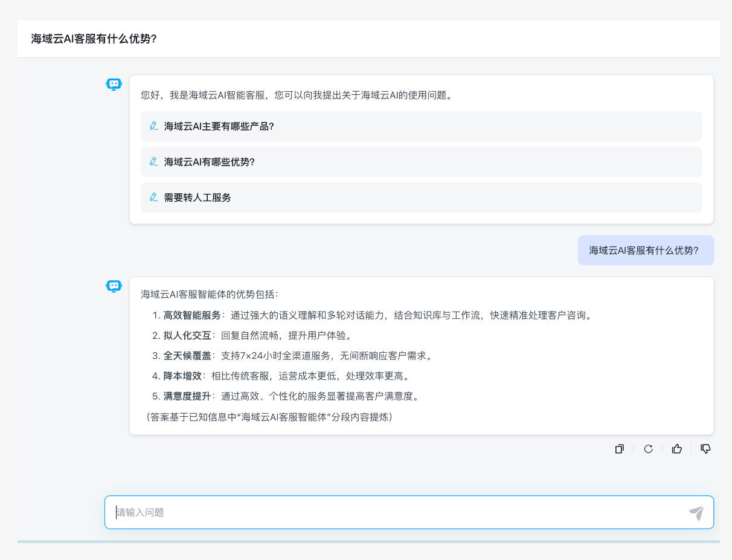Click the 全天候覆盖 list item
Viewport: 732px width, 560px height.
click(187, 356)
